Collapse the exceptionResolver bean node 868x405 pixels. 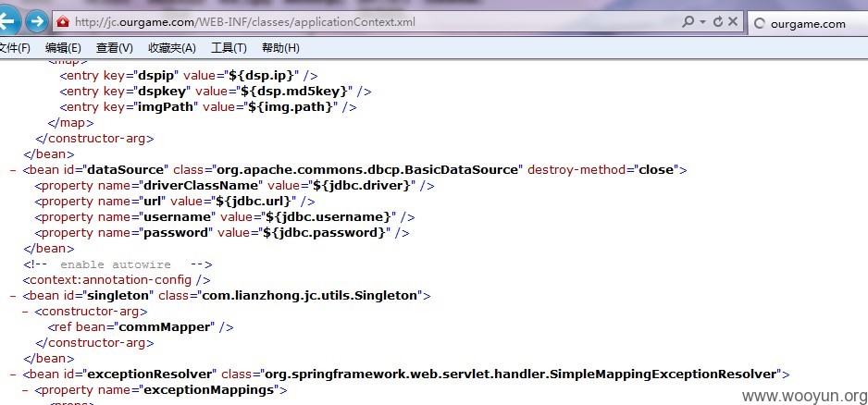[13, 374]
